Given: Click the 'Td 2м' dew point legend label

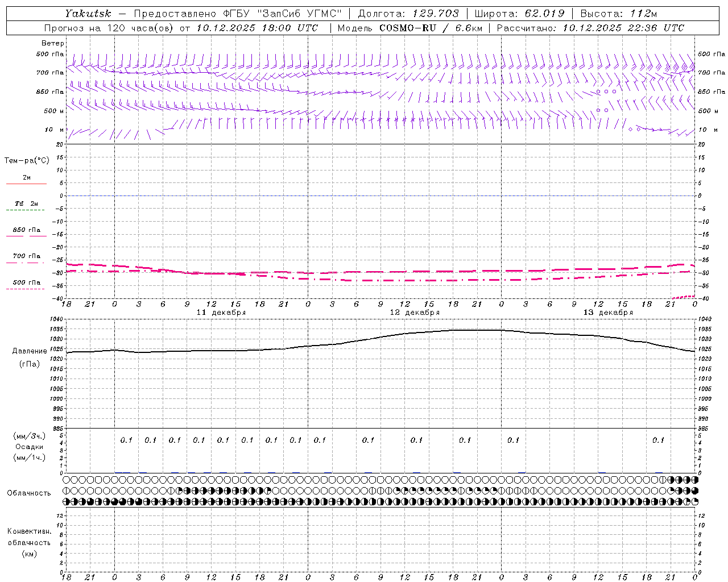Looking at the screenshot, I should (26, 203).
